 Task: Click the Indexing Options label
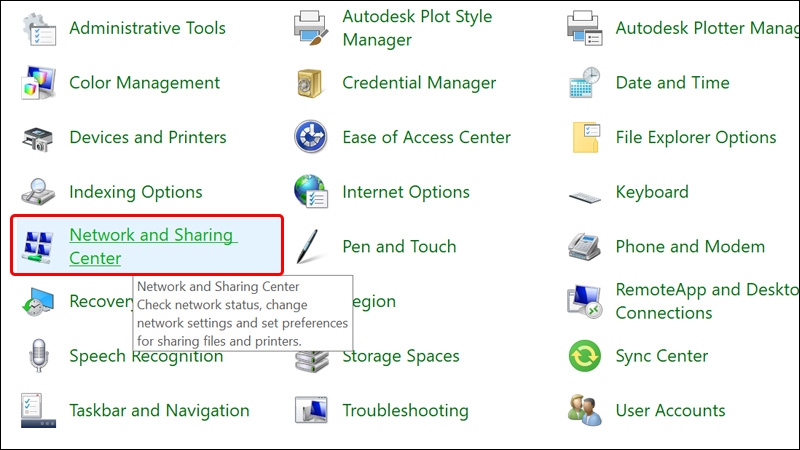point(136,192)
